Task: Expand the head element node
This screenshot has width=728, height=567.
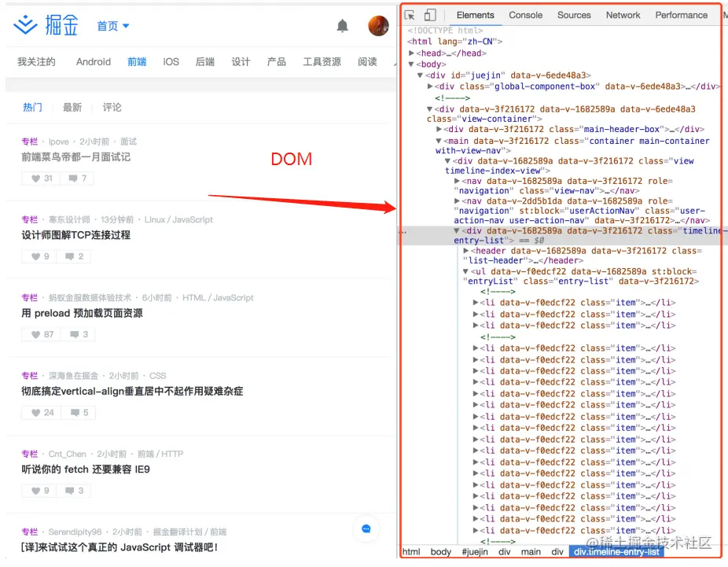Action: (411, 53)
